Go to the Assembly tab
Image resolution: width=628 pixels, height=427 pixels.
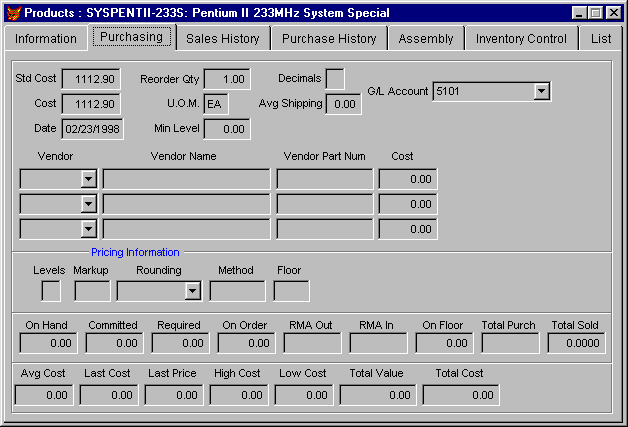(x=425, y=39)
